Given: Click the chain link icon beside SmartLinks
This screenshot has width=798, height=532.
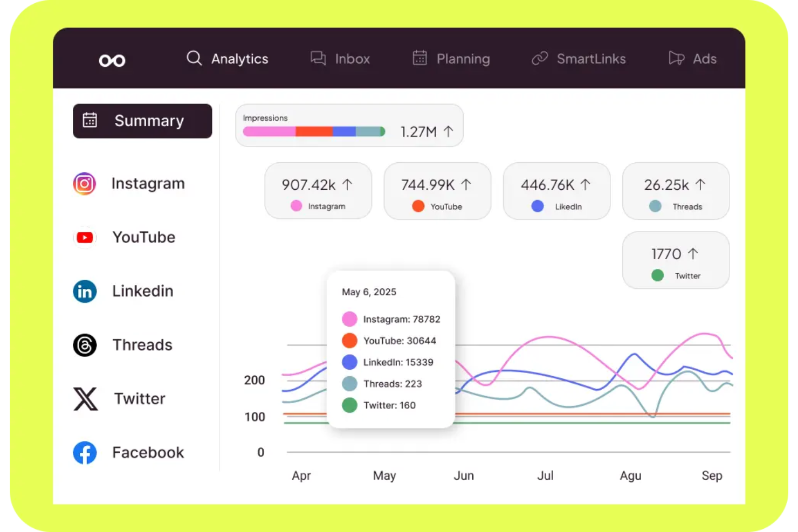Looking at the screenshot, I should click(540, 58).
